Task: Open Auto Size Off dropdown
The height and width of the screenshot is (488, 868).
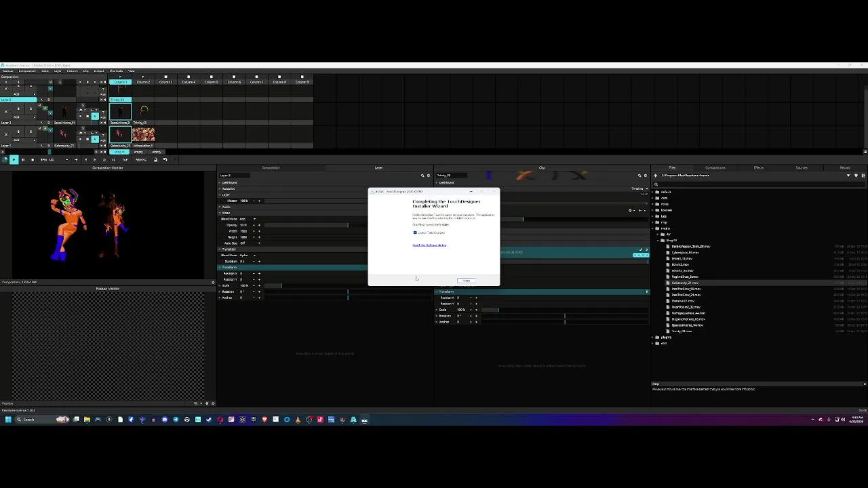Action: (x=250, y=243)
